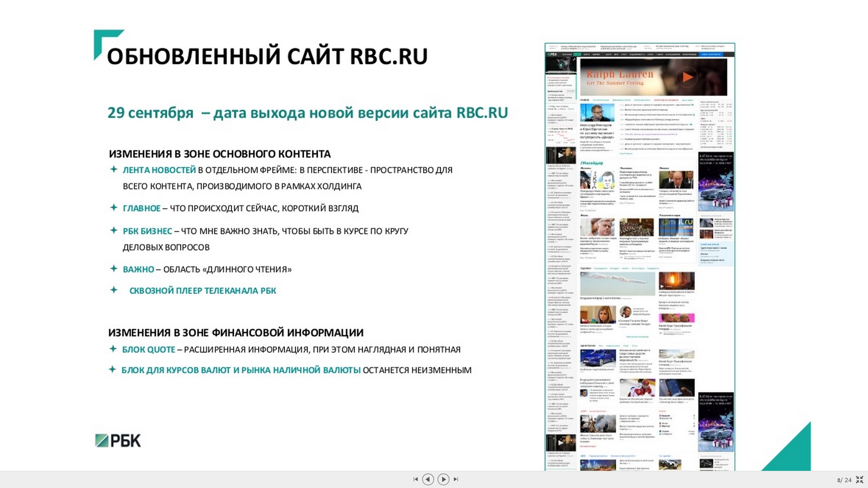Jump to the last slide

(456, 479)
